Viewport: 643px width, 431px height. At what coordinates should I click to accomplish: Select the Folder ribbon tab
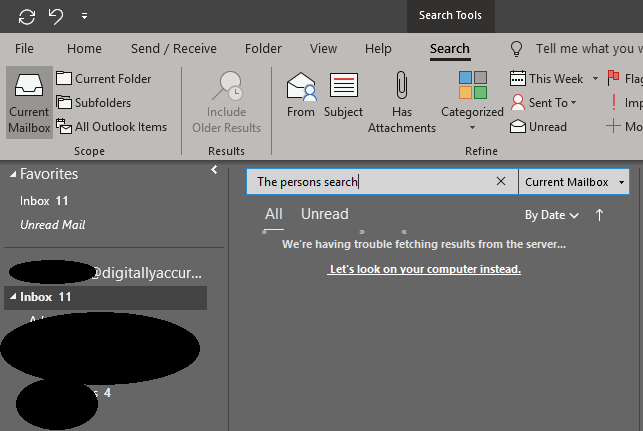click(x=263, y=48)
